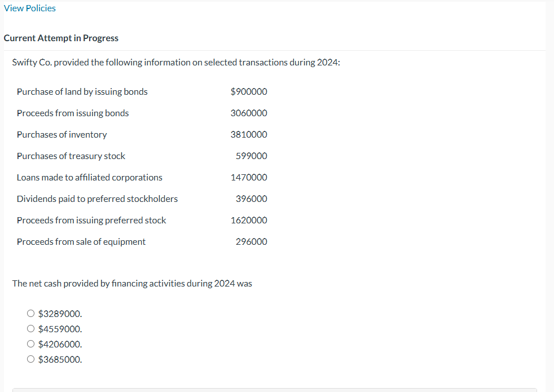This screenshot has width=554, height=392.
Task: Open the View Policies link
Action: click(29, 8)
